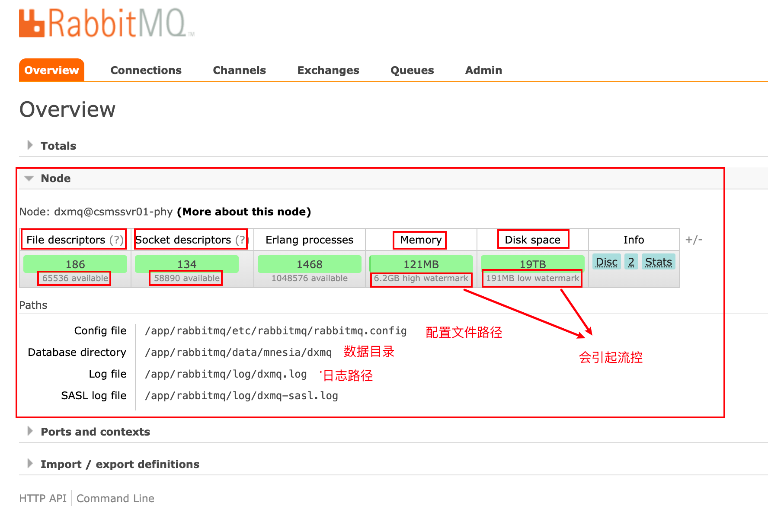Click the '65536 available' text
768x532 pixels.
click(x=75, y=278)
